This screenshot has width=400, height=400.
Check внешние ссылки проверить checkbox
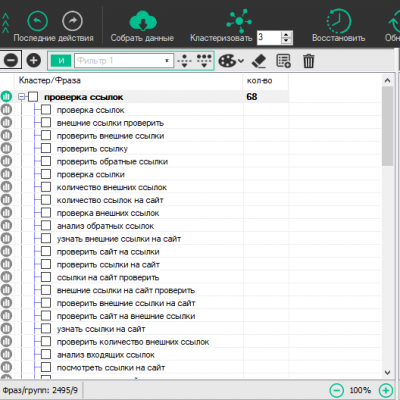(x=46, y=123)
